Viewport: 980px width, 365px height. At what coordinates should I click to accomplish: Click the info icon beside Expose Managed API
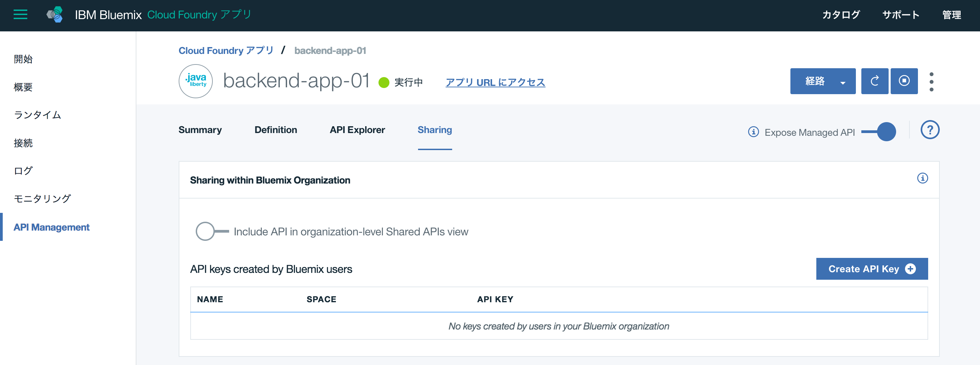753,132
